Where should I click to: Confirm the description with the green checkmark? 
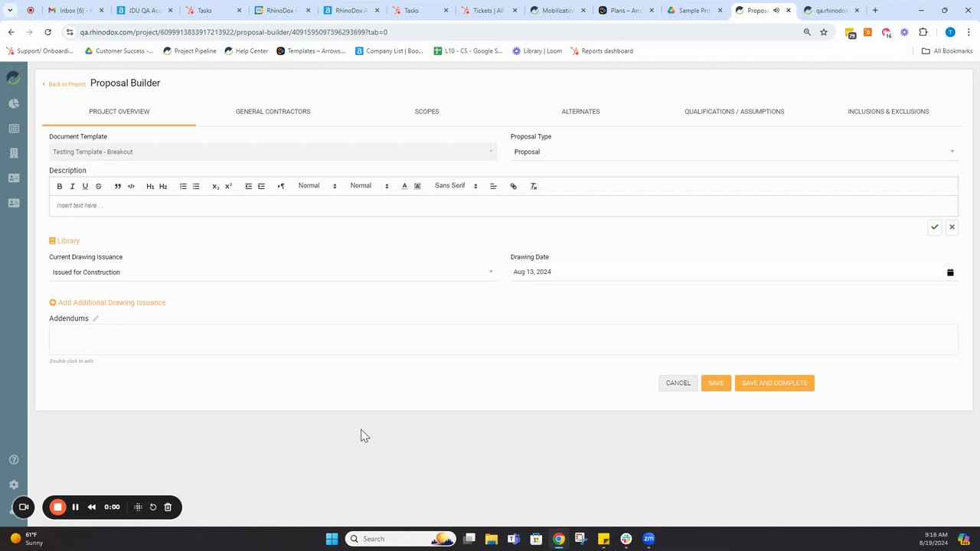[x=934, y=227]
